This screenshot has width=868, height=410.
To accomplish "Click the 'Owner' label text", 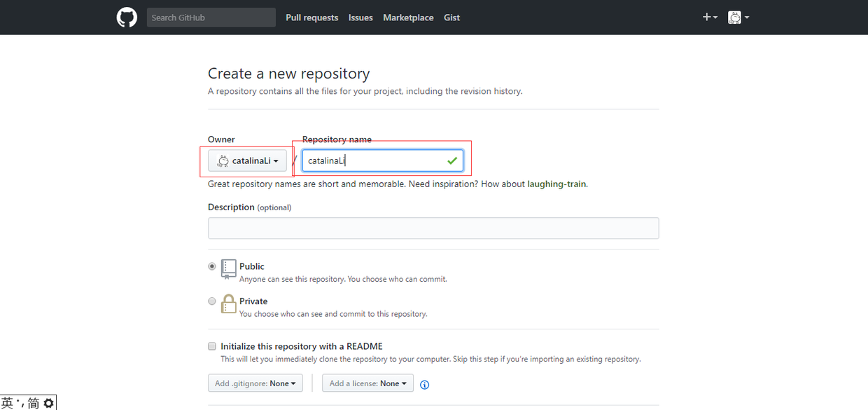I will pos(221,139).
